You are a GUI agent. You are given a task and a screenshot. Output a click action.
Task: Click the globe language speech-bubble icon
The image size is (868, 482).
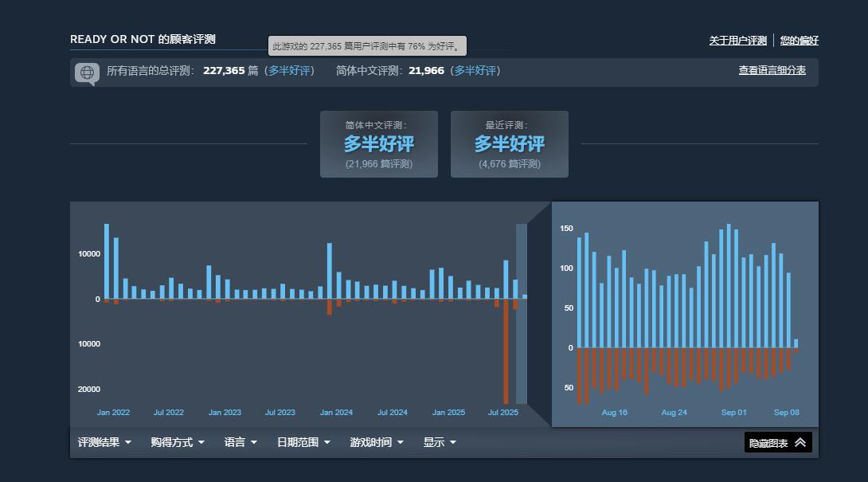(87, 72)
